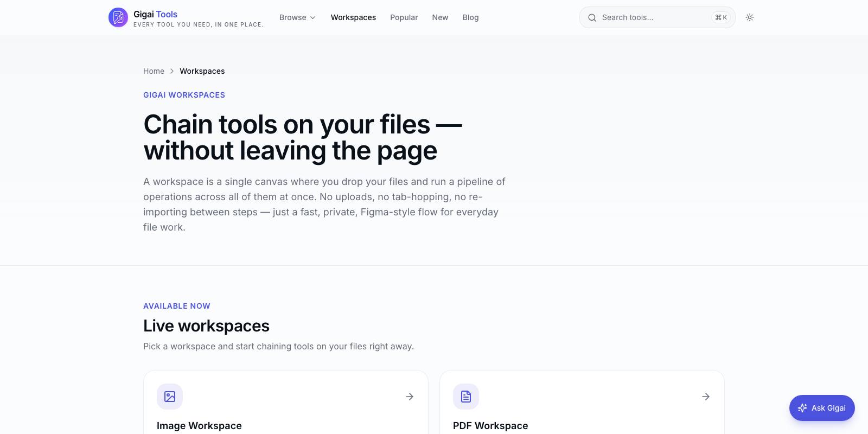Click the AVAILABLE NOW label
Image resolution: width=868 pixels, height=434 pixels.
coord(177,306)
